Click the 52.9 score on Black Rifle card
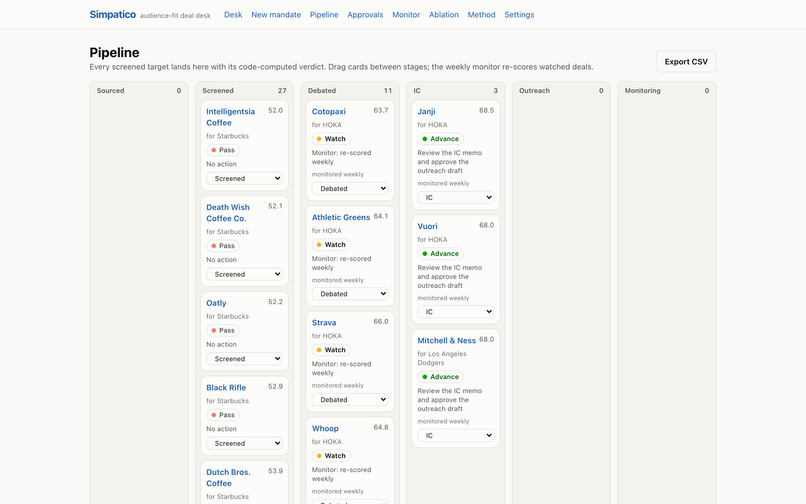806x504 pixels. (x=276, y=386)
